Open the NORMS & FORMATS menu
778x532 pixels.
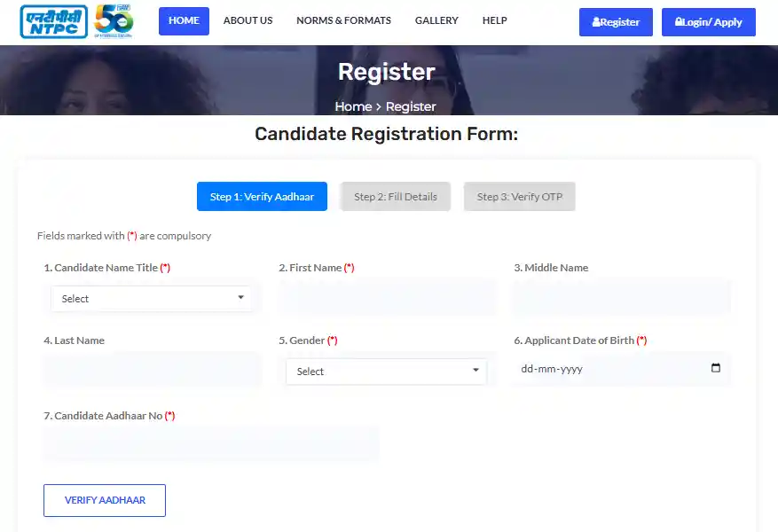343,20
